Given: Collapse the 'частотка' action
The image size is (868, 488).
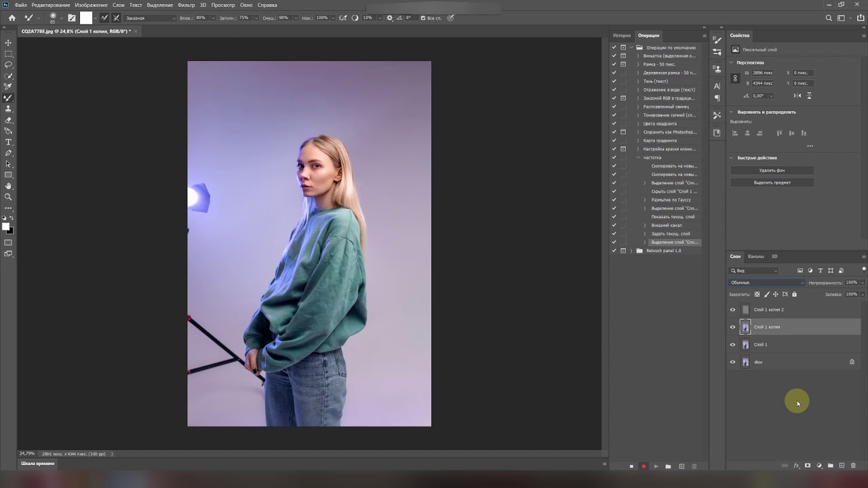Looking at the screenshot, I should pos(638,157).
